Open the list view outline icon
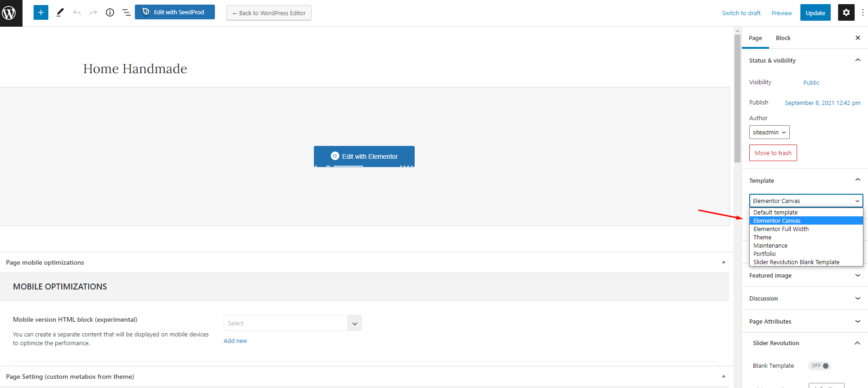The image size is (868, 388). coord(126,12)
